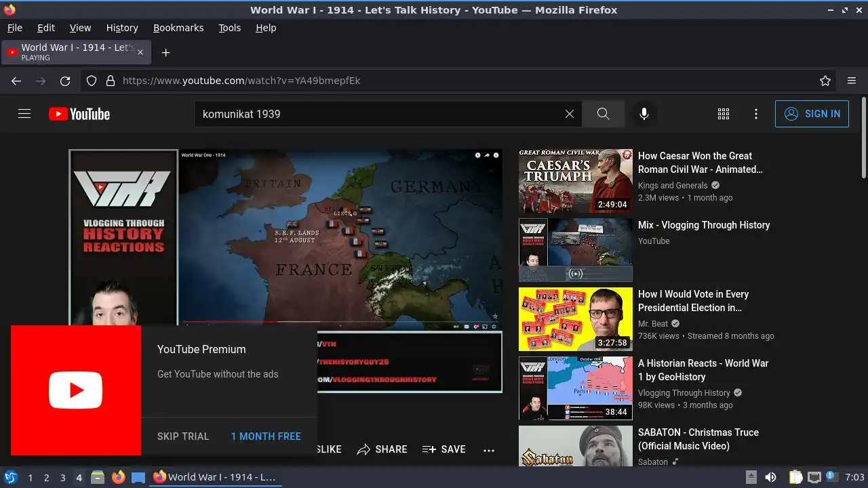Open 'SABATON - Christmas Truce' title
Screen dimensions: 868x488
pos(698,439)
